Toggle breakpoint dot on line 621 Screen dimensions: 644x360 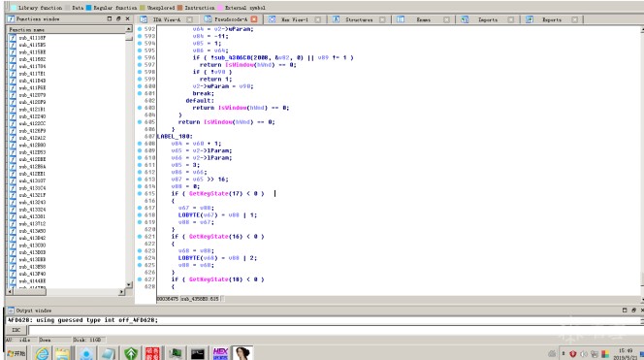(x=140, y=237)
